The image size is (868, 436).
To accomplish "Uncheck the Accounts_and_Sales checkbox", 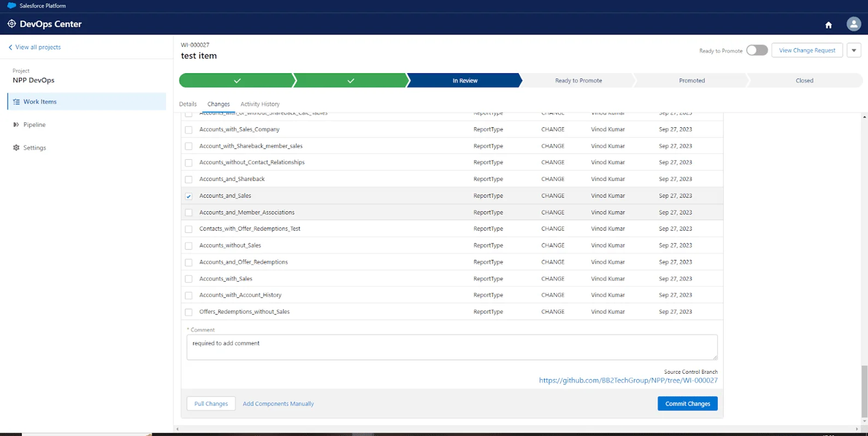I will [188, 196].
